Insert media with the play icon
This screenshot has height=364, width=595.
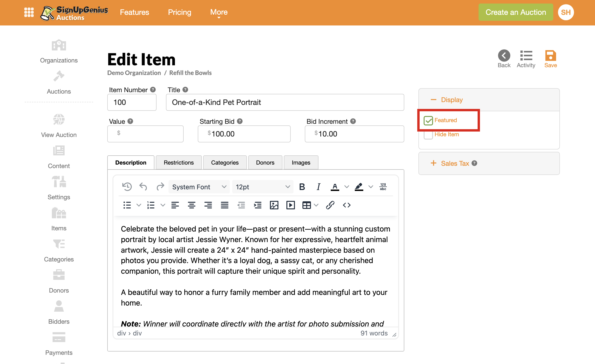(x=290, y=205)
